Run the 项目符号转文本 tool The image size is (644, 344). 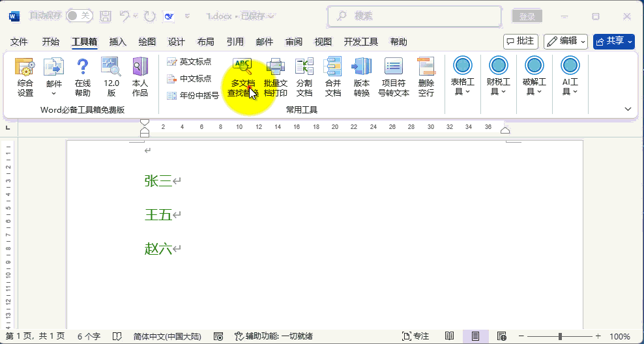[x=394, y=77]
